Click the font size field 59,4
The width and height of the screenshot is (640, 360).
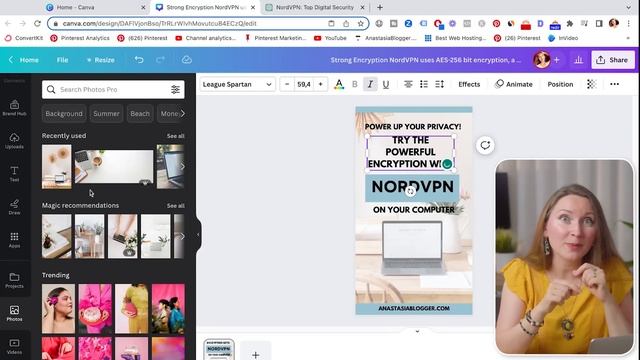tap(304, 84)
